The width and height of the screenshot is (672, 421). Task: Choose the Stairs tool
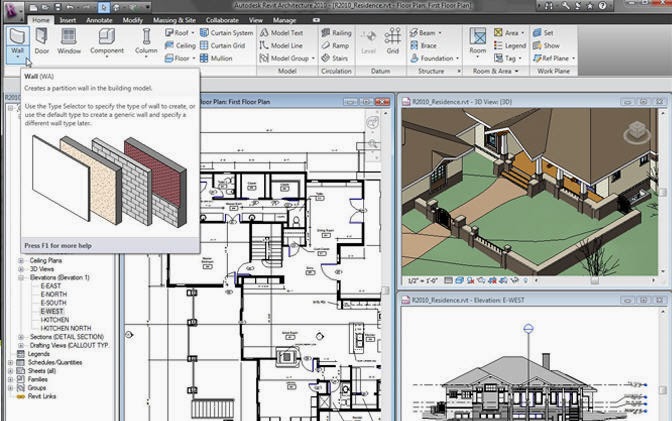tap(335, 58)
